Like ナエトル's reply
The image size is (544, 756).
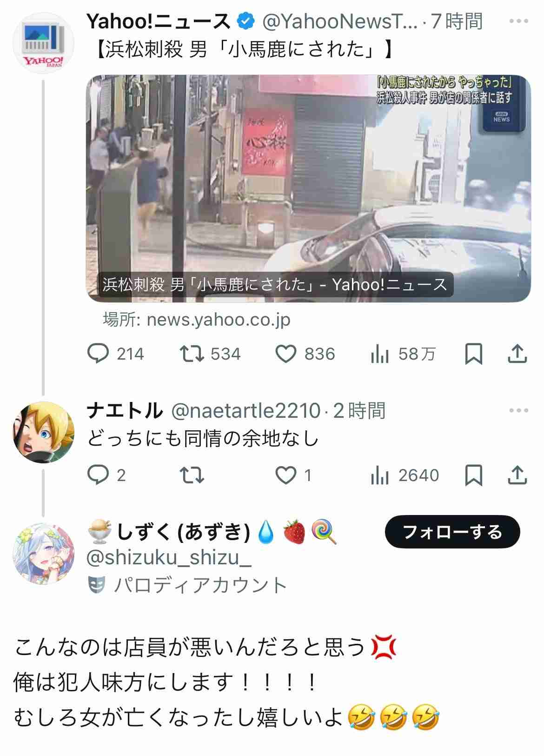point(294,475)
